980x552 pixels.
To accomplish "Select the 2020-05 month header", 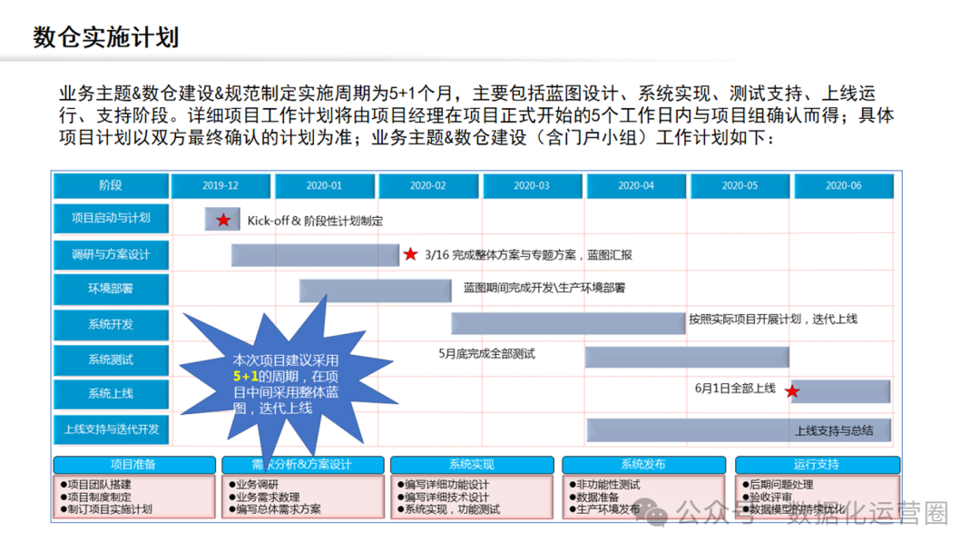I will [740, 186].
